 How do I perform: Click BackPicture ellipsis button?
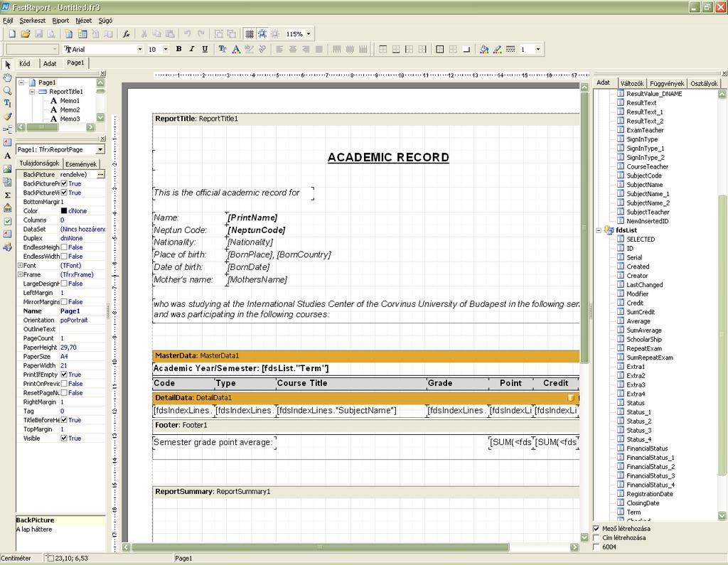101,175
